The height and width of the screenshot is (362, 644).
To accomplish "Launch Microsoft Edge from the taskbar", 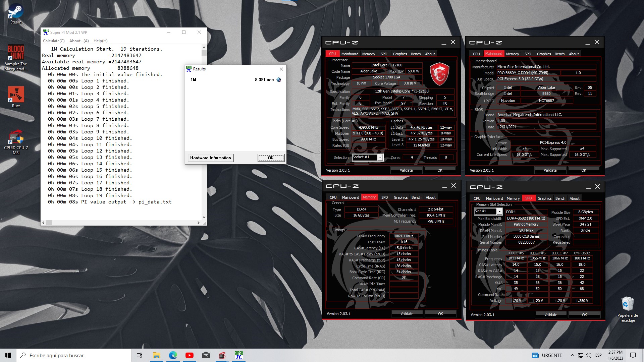I will pos(173,355).
